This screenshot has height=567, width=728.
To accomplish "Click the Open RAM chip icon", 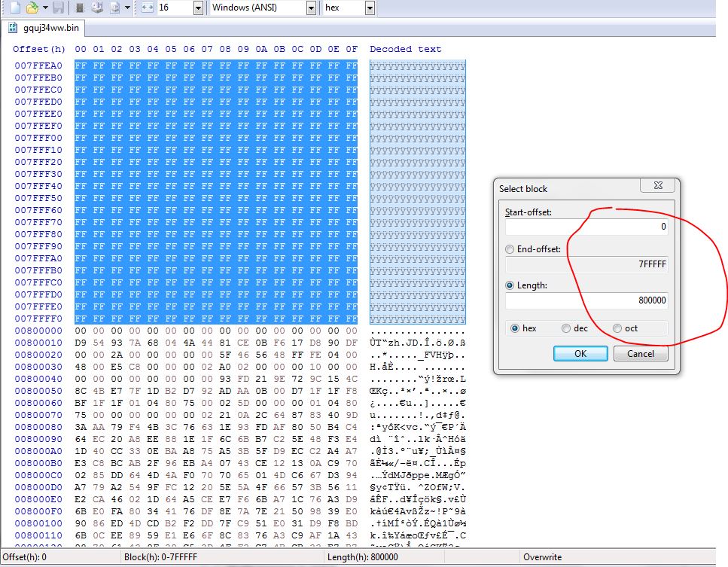I will click(80, 8).
